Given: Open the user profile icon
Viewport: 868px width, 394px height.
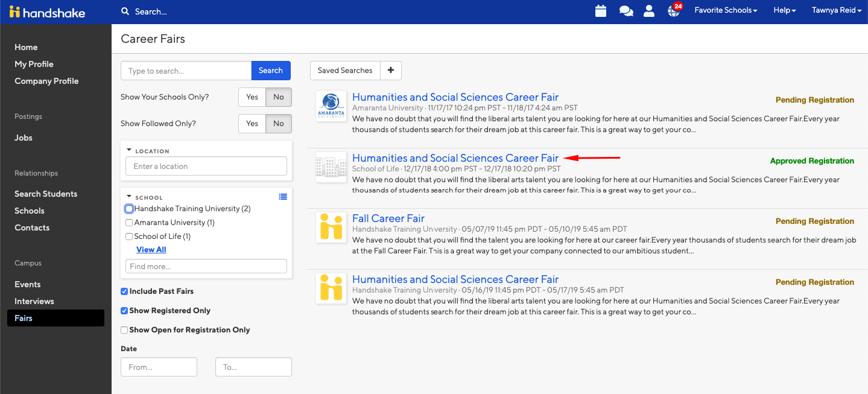Looking at the screenshot, I should (x=649, y=11).
